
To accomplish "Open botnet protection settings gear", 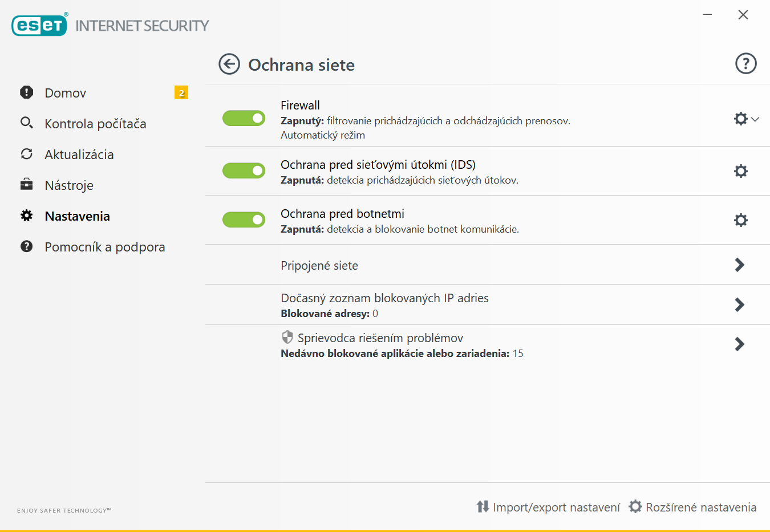I will (740, 220).
